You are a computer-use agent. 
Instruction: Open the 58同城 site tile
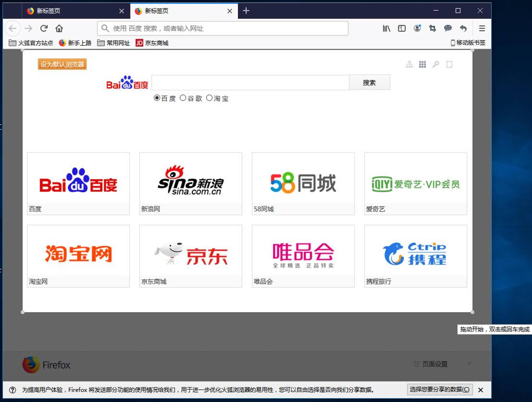click(303, 184)
